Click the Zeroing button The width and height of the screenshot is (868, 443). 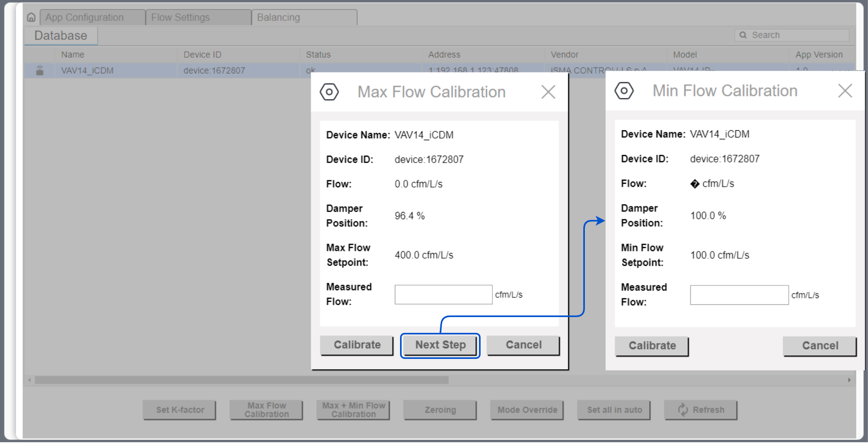pyautogui.click(x=440, y=410)
